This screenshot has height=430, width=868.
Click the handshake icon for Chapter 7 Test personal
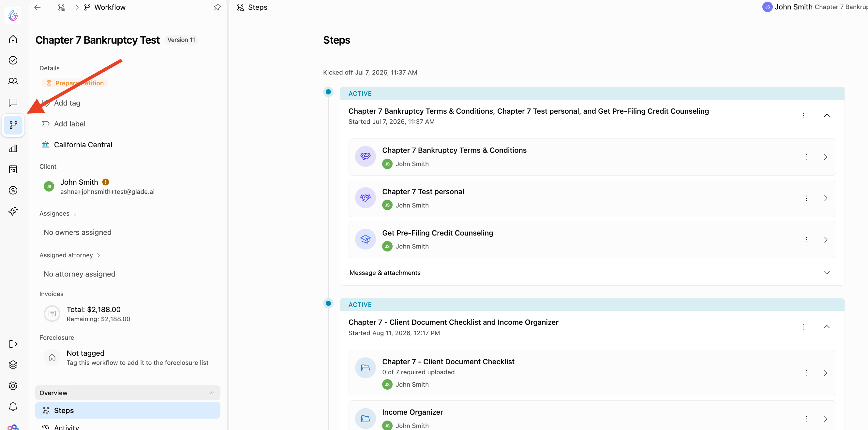[365, 198]
